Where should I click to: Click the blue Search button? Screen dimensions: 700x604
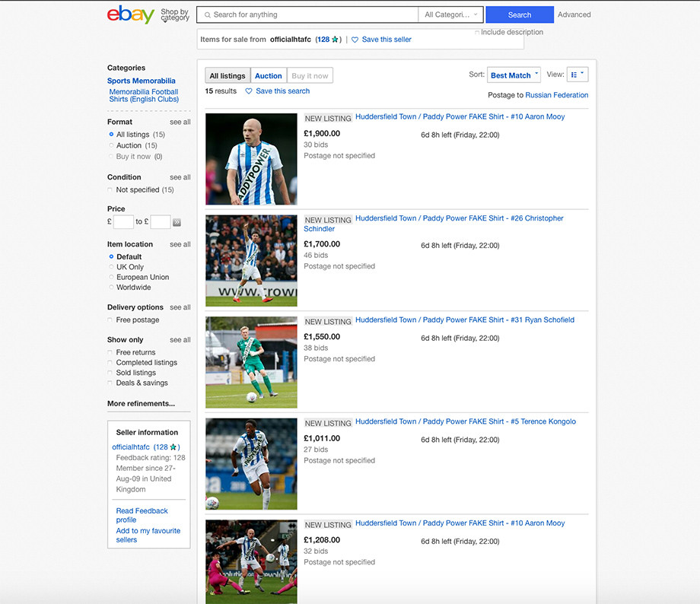[x=520, y=14]
